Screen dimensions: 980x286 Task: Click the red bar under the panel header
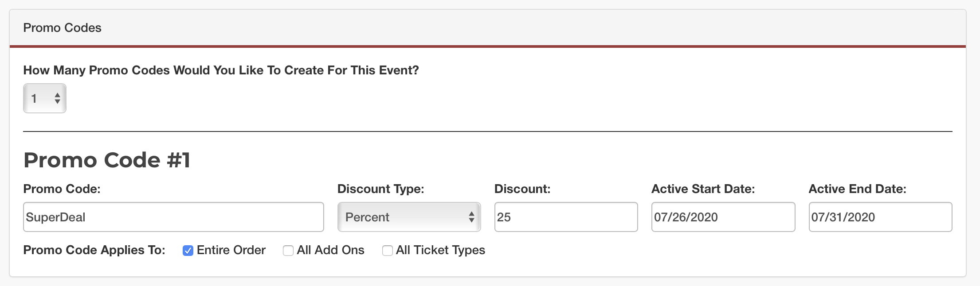coord(488,46)
